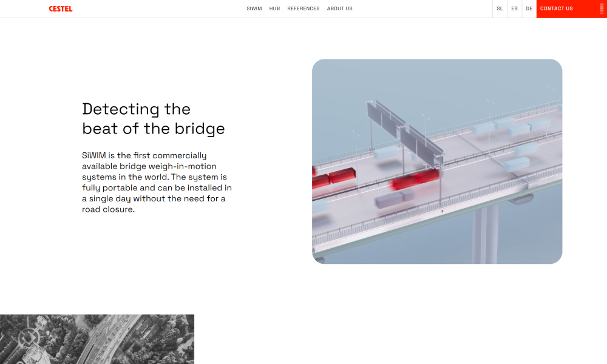Go to the Hub page
This screenshot has width=607, height=364.
coord(274,8)
